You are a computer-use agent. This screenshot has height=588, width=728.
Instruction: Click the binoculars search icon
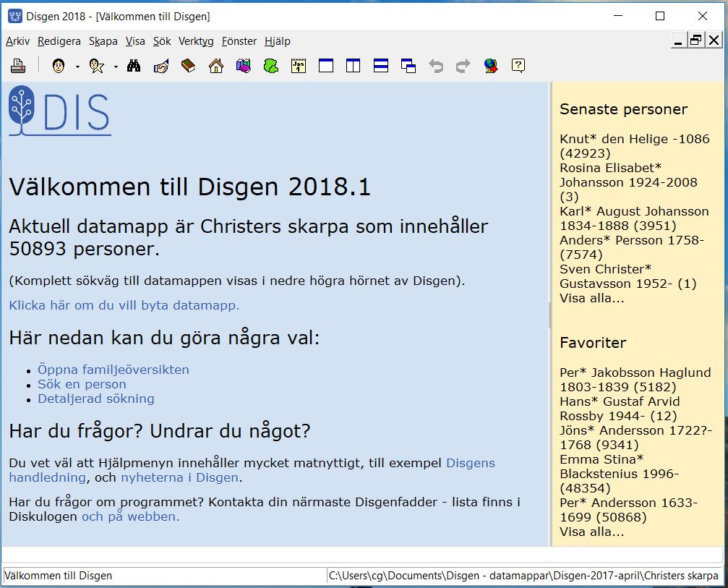(134, 66)
